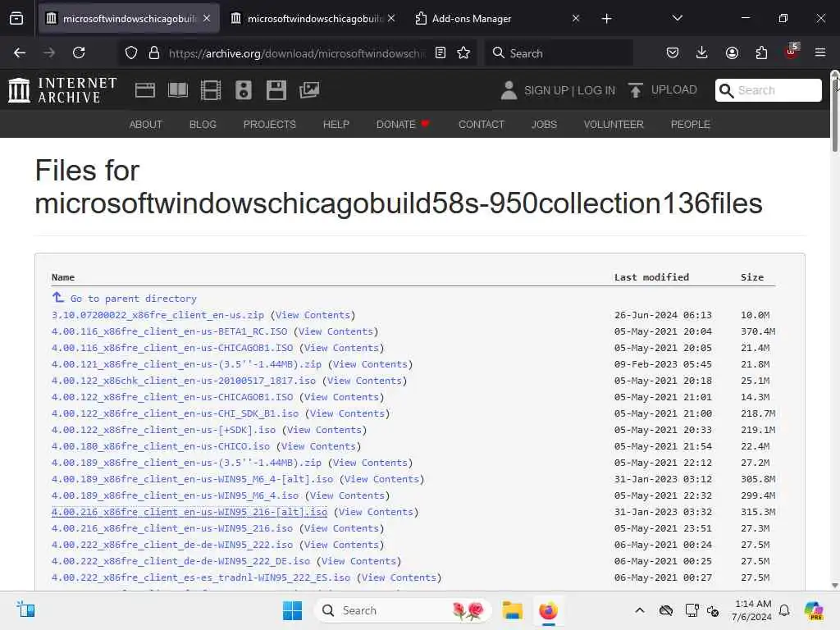Image resolution: width=840 pixels, height=630 pixels.
Task: Expand the list all tabs chevron
Action: pyautogui.click(x=677, y=18)
